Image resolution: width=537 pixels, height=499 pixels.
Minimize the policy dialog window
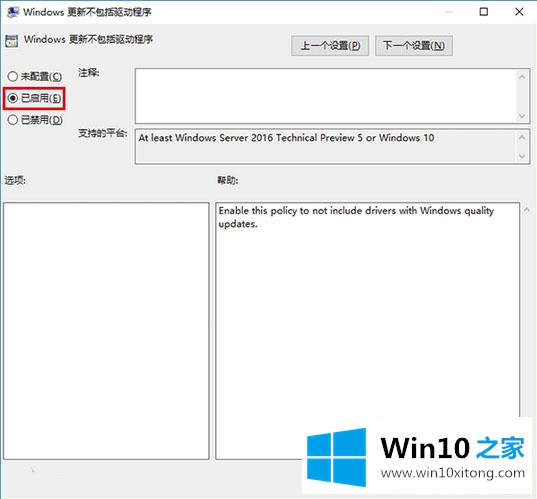pos(449,12)
